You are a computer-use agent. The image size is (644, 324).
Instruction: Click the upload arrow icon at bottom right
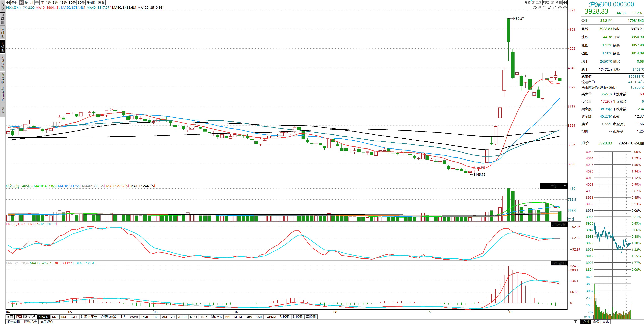576,322
